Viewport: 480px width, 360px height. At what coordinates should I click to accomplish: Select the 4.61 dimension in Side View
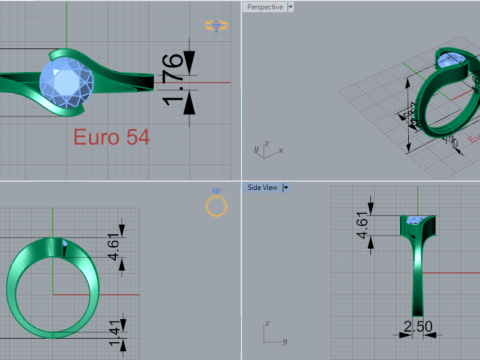click(362, 226)
